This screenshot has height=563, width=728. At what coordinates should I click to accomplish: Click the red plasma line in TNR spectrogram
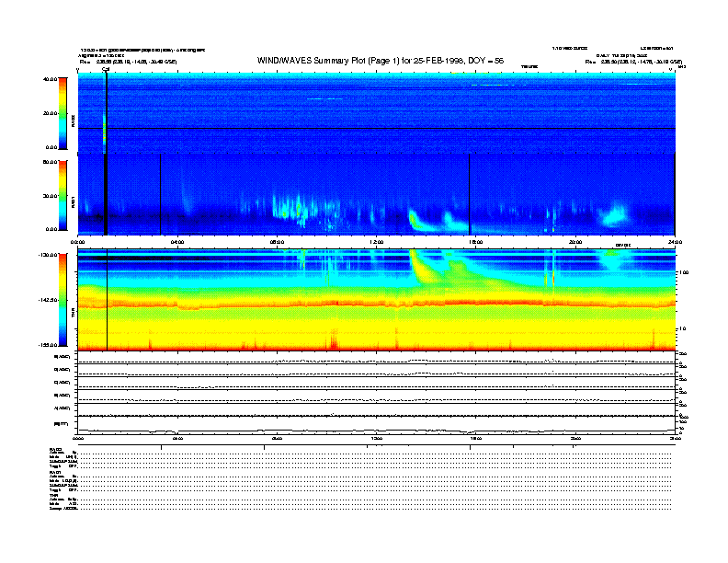coord(377,304)
